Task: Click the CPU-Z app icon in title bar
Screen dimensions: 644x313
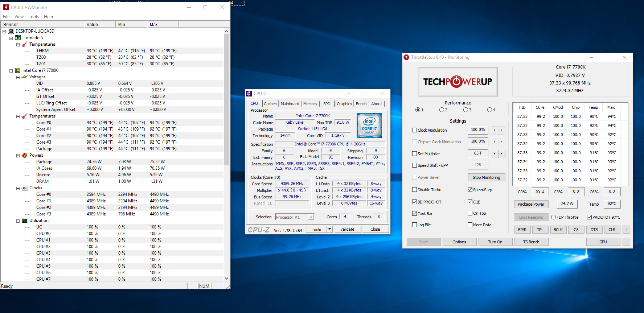Action: 249,94
